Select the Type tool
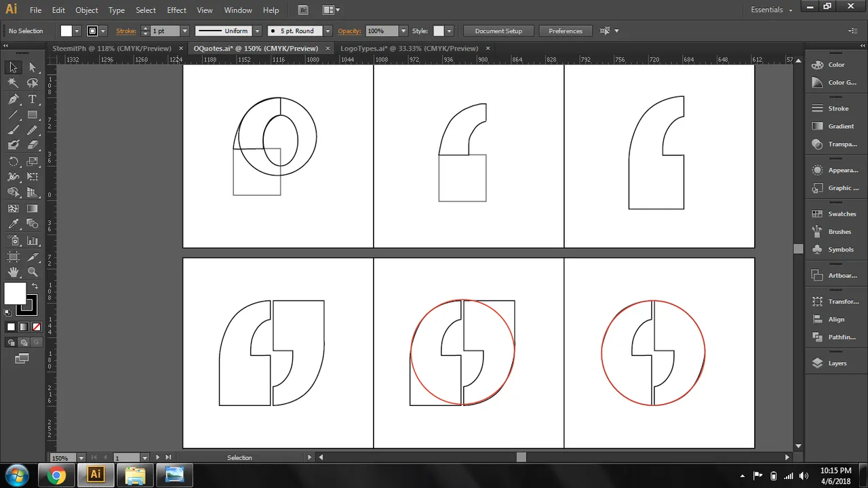 32,99
